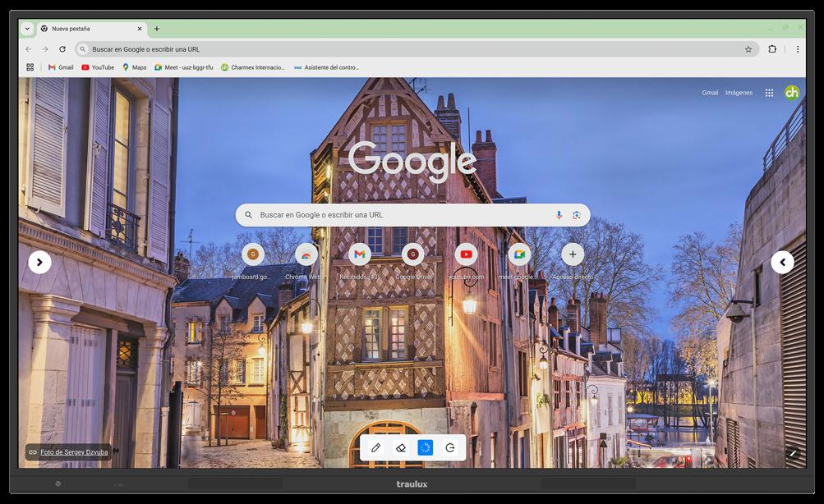This screenshot has width=824, height=504.
Task: Open the YouTube bookmark
Action: pos(98,67)
